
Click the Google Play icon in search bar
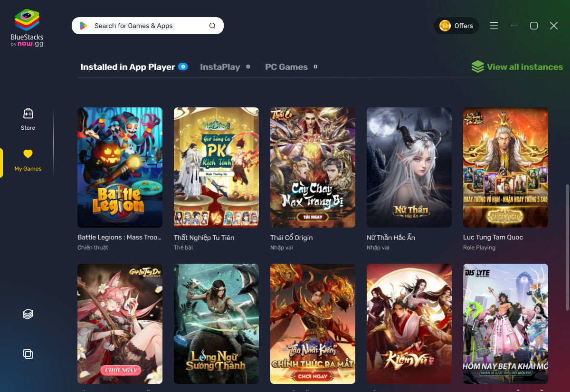84,25
